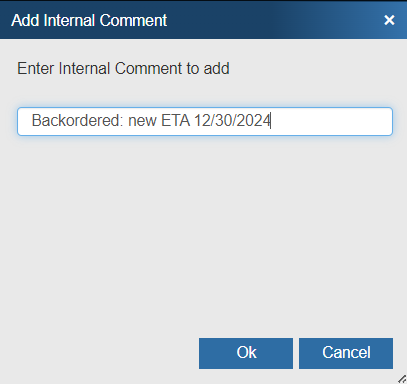Place cursor before 'Backordered' at field start

[x=32, y=121]
